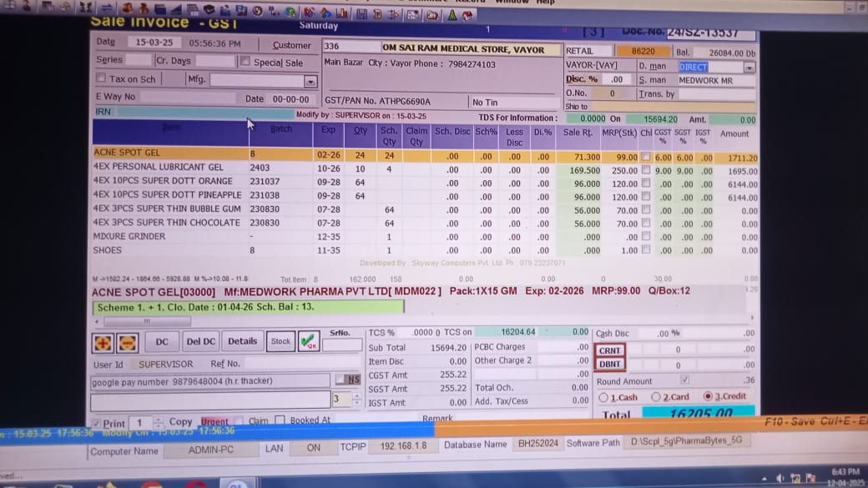Open the Mfg. dropdown list

310,81
